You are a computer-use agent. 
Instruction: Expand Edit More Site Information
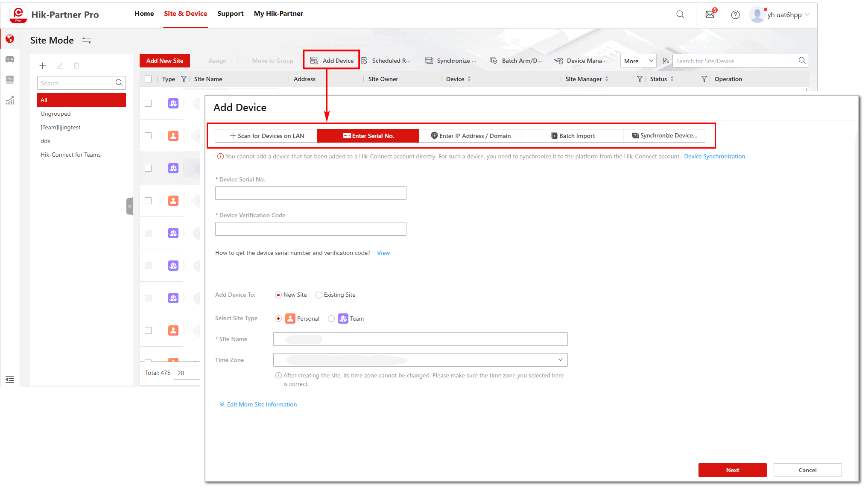258,404
